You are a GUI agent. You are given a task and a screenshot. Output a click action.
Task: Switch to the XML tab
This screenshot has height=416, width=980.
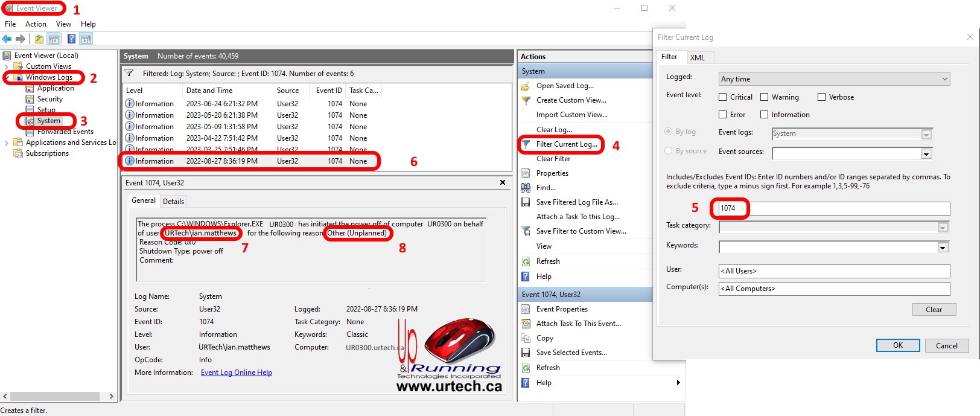(697, 57)
